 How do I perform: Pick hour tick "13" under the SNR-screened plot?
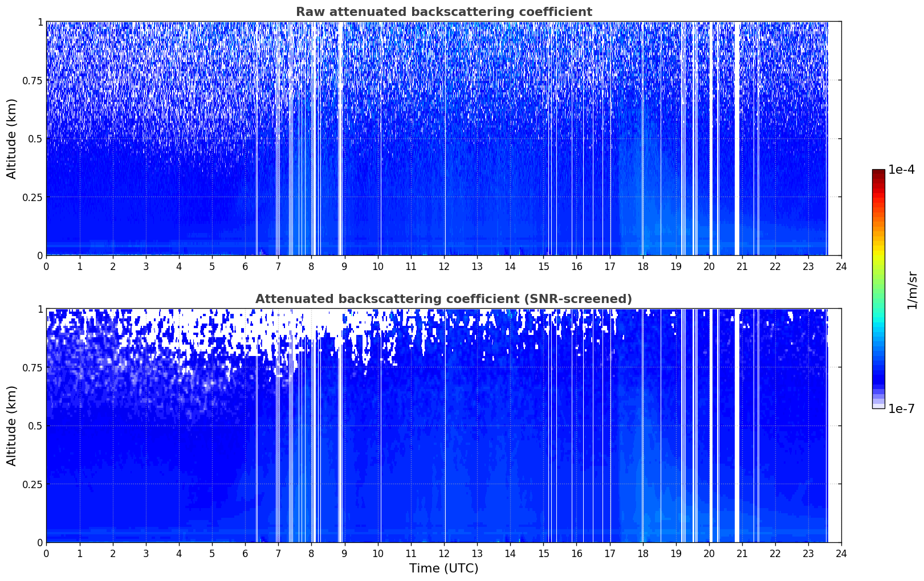477,553
